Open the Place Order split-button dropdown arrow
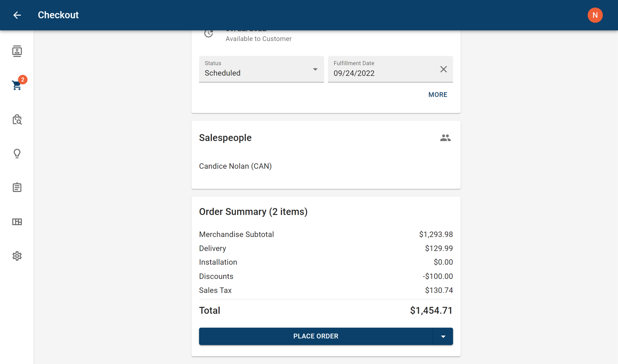618x364 pixels. point(443,336)
